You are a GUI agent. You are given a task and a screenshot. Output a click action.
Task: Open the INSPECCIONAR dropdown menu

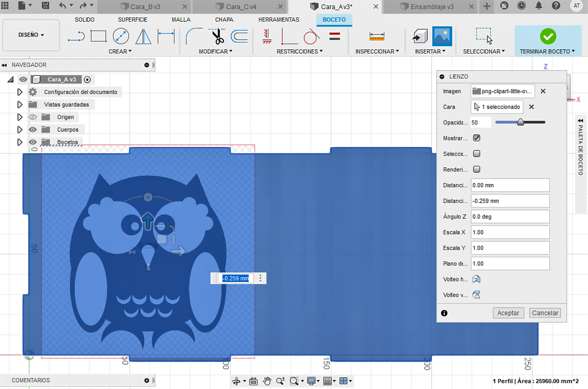tap(377, 51)
